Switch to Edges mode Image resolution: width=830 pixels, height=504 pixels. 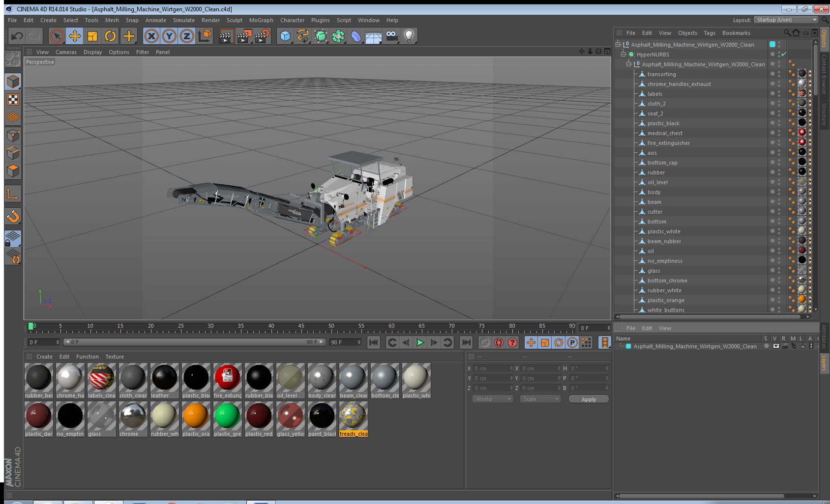click(x=13, y=153)
